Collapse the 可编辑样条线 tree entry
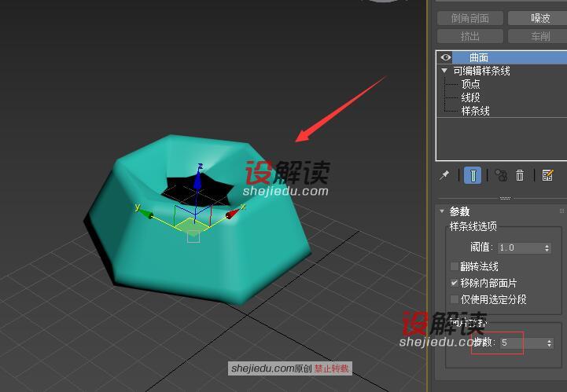The height and width of the screenshot is (392, 567). [x=444, y=71]
